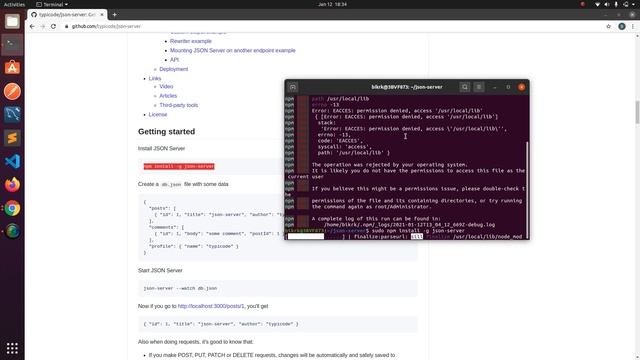Go back in Chrome browser

[32, 26]
